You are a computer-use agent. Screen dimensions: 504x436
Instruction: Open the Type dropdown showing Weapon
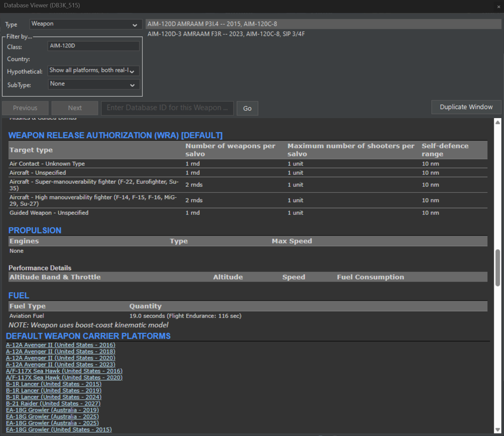click(x=85, y=25)
